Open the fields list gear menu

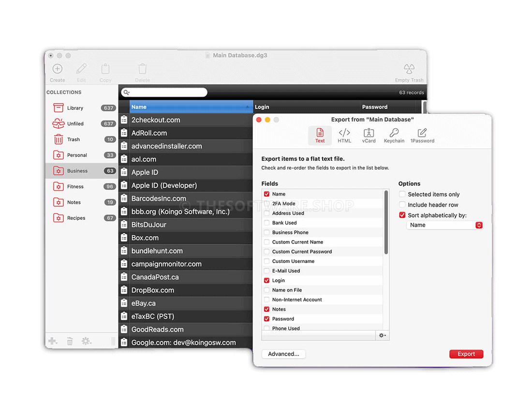[x=383, y=335]
